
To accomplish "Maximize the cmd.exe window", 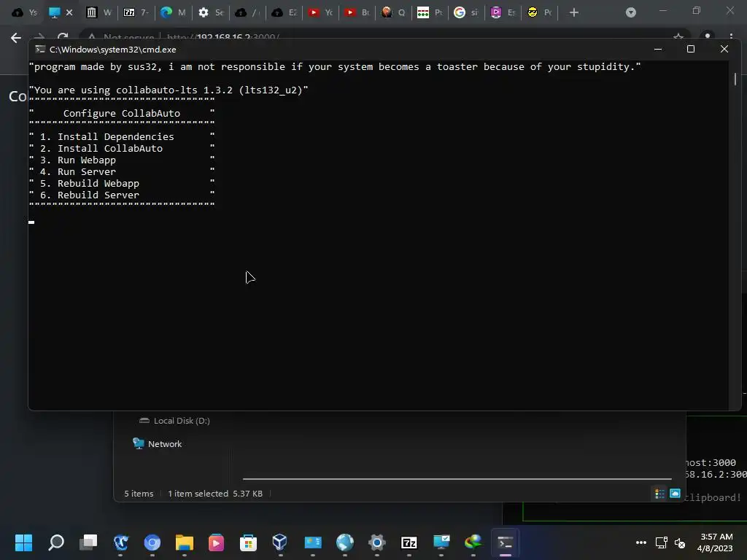I will 691,49.
